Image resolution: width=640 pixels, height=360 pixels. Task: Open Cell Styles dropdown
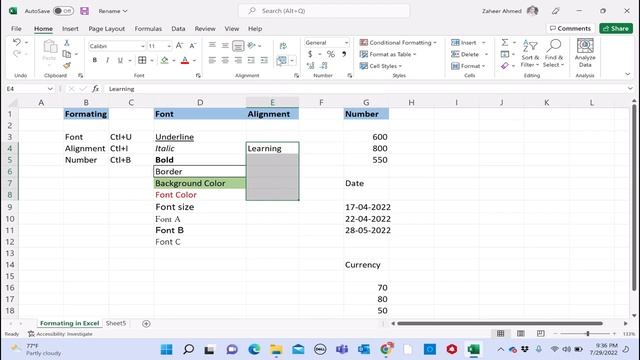tap(381, 66)
